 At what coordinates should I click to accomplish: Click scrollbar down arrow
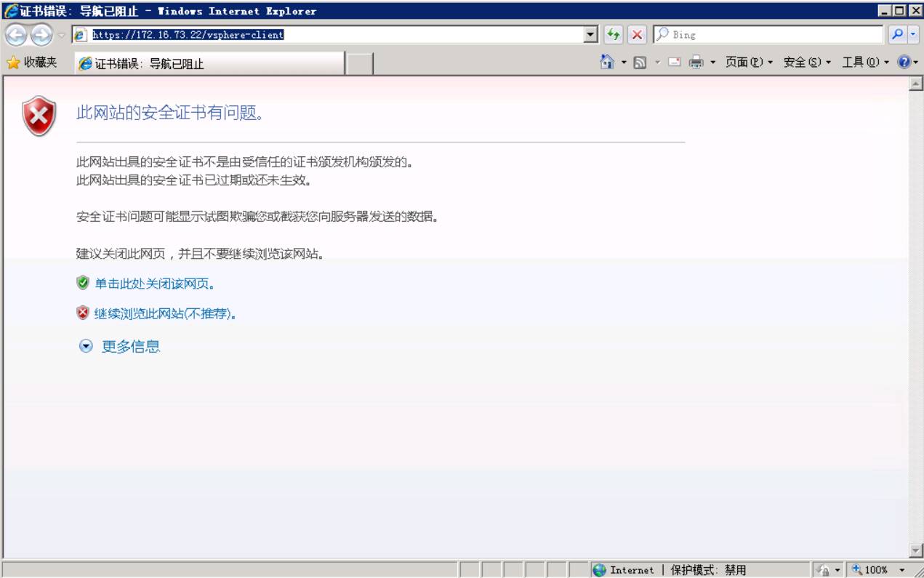916,550
